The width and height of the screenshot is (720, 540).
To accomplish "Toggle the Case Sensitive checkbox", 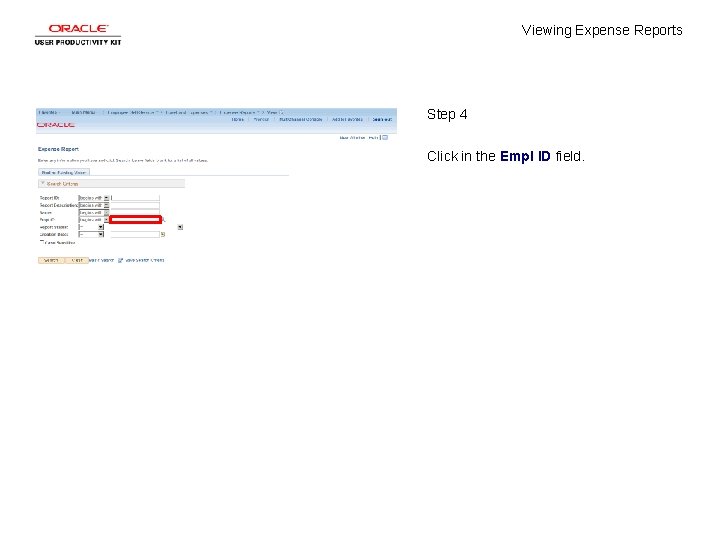I will (x=42, y=242).
